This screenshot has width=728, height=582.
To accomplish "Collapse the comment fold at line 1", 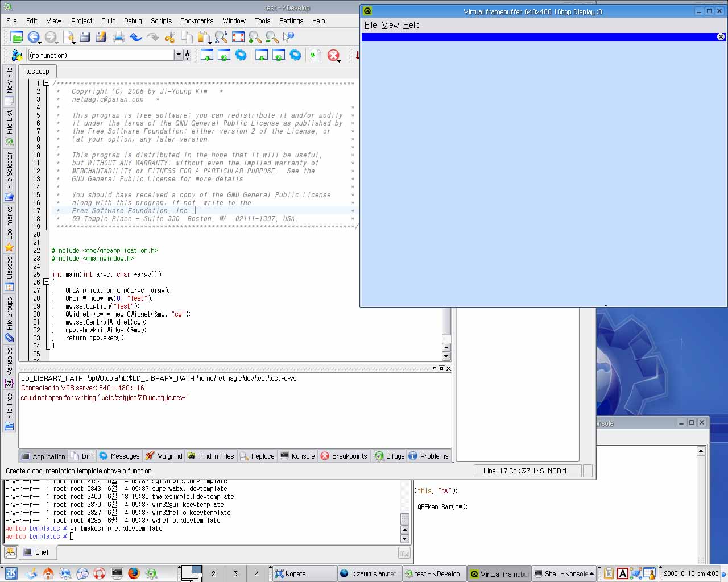I will click(47, 83).
